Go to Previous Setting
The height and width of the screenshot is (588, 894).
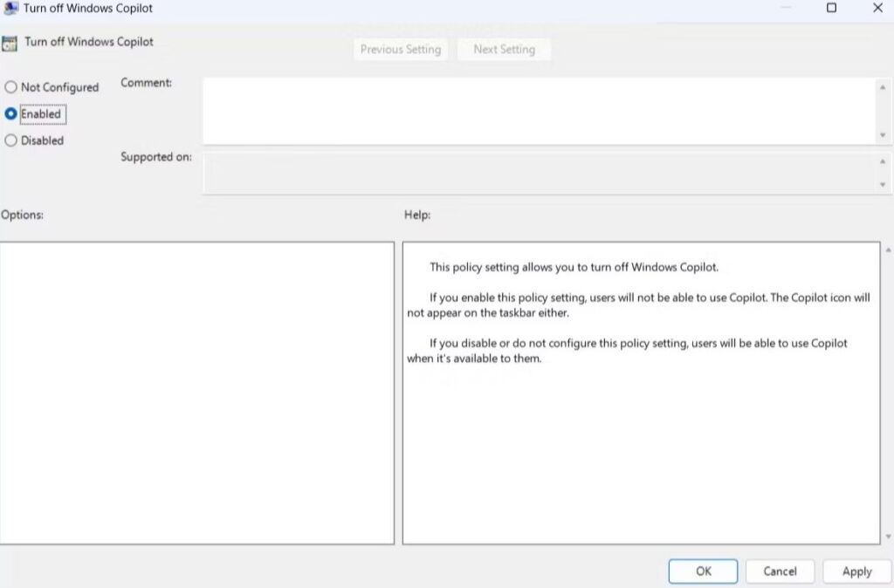click(401, 49)
